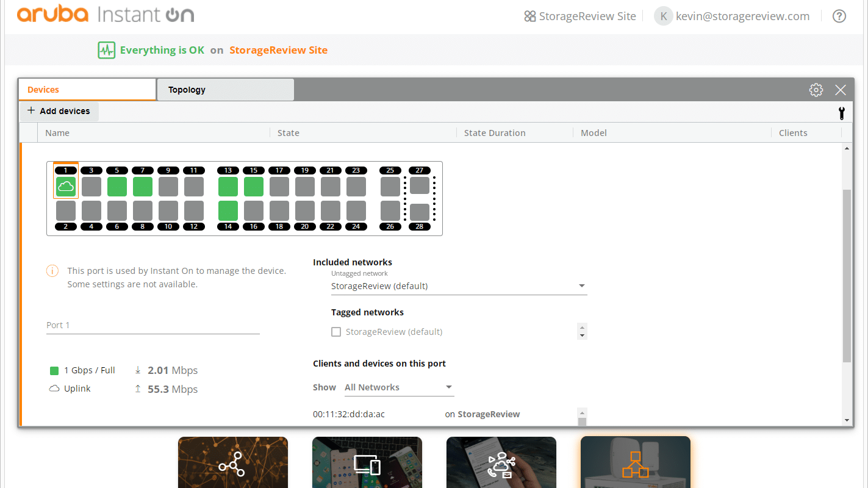Select switch port 9
868x488 pixels.
pyautogui.click(x=168, y=187)
